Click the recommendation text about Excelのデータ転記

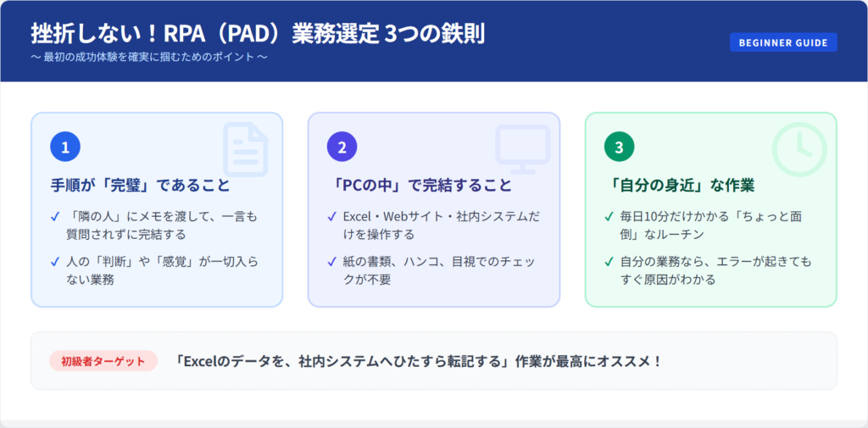pos(418,361)
